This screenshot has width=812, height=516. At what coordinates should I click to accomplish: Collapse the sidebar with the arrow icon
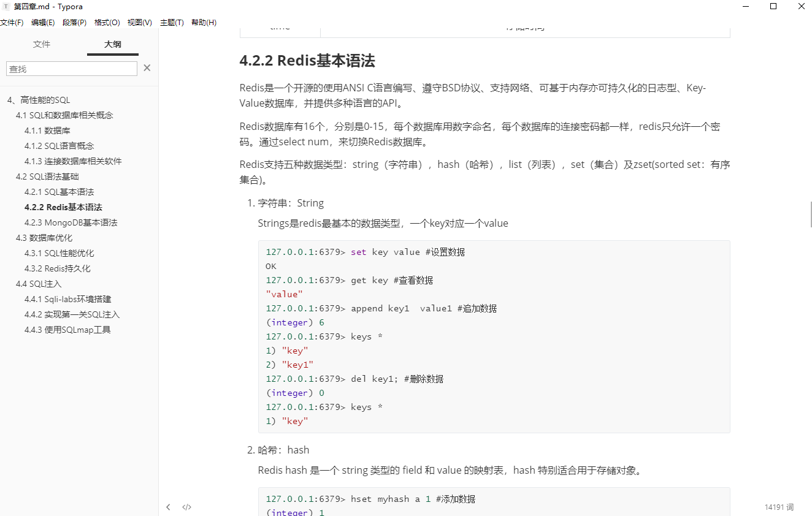point(168,507)
